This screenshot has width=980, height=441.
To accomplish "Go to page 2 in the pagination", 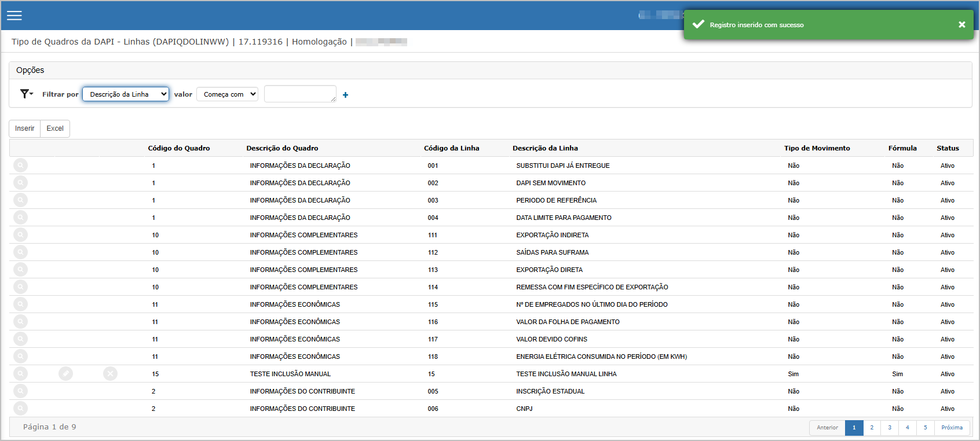I will click(872, 428).
